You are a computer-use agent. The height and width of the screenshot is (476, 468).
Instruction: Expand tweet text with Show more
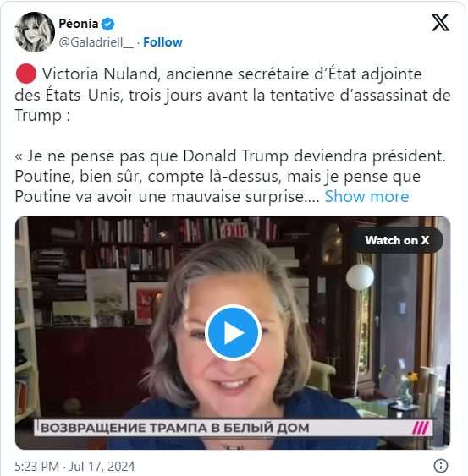pos(366,196)
